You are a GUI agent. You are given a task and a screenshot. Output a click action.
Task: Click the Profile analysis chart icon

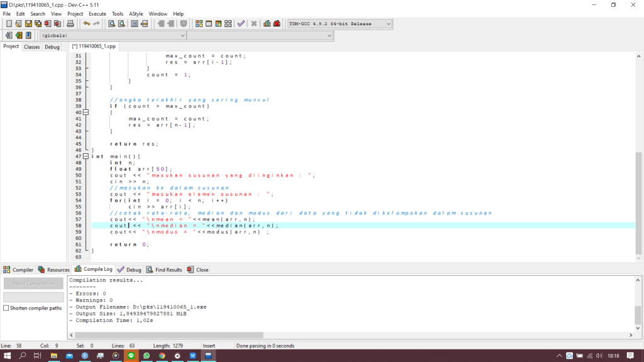click(267, 24)
